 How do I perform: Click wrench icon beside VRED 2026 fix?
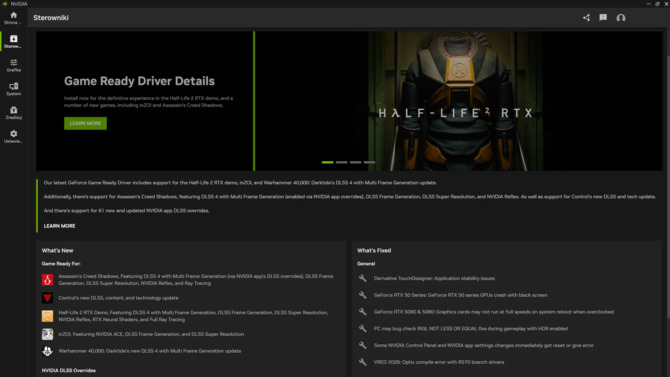pyautogui.click(x=363, y=362)
